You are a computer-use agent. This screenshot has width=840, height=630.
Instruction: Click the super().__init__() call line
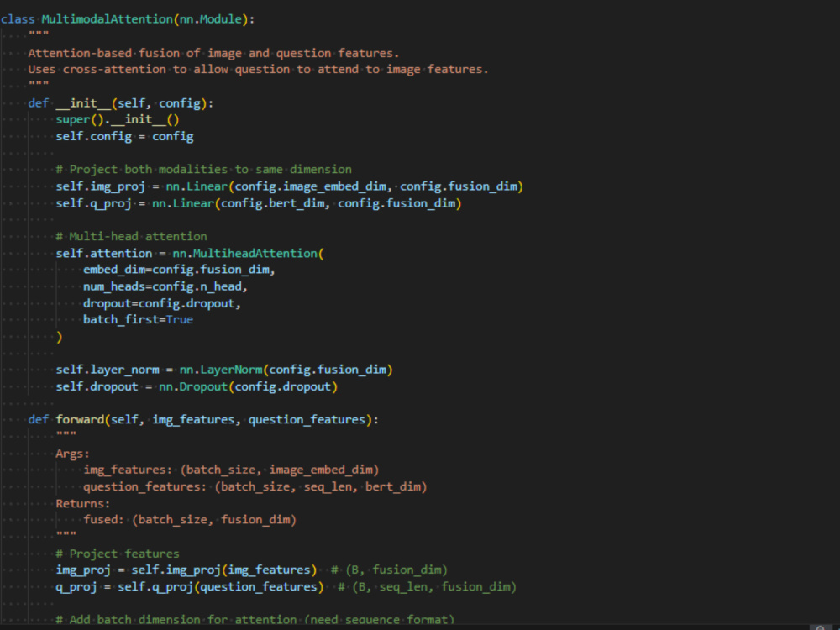118,119
